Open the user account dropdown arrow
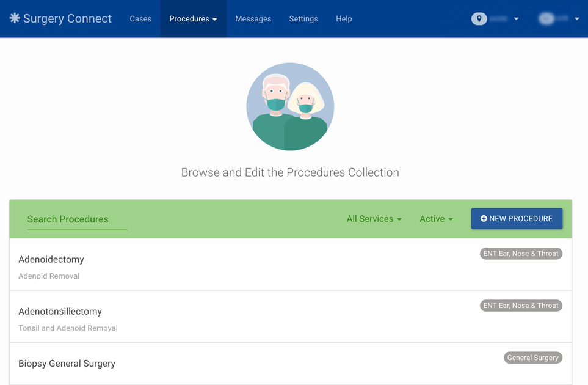 click(x=577, y=19)
